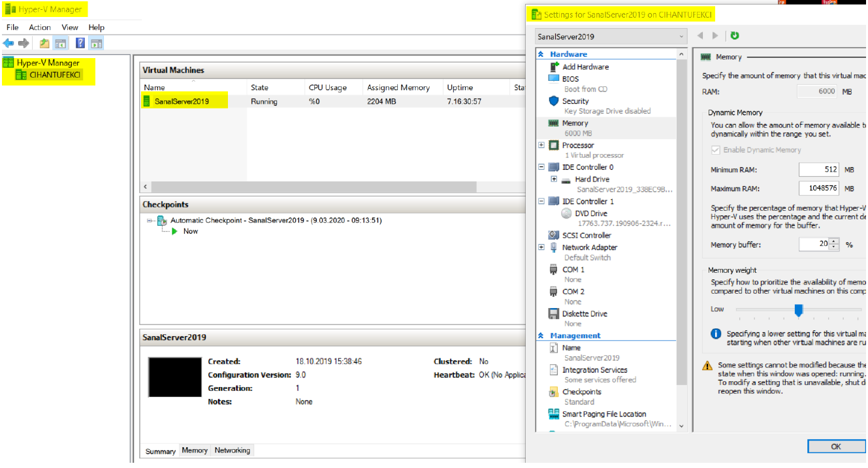Click the VM preview thumbnail for SanalServer2019

[x=175, y=377]
